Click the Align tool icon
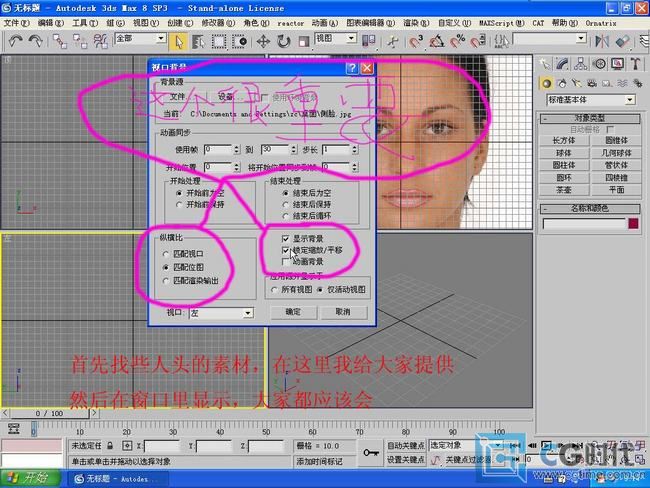 (622, 41)
